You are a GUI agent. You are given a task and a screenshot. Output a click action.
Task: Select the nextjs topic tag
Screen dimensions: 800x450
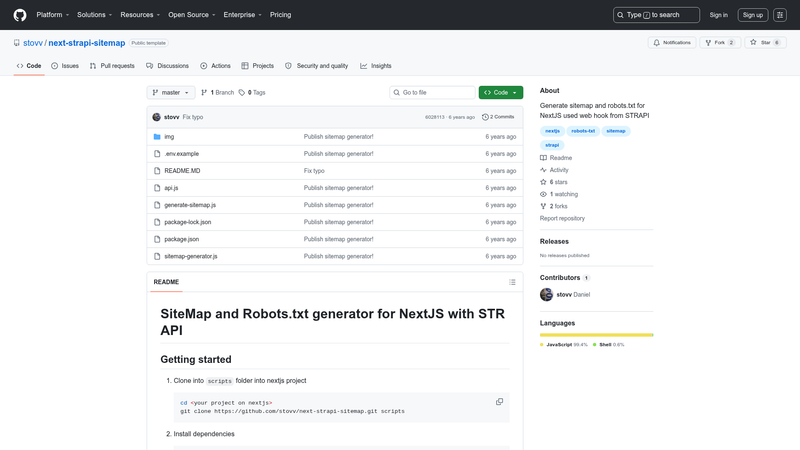(x=552, y=131)
